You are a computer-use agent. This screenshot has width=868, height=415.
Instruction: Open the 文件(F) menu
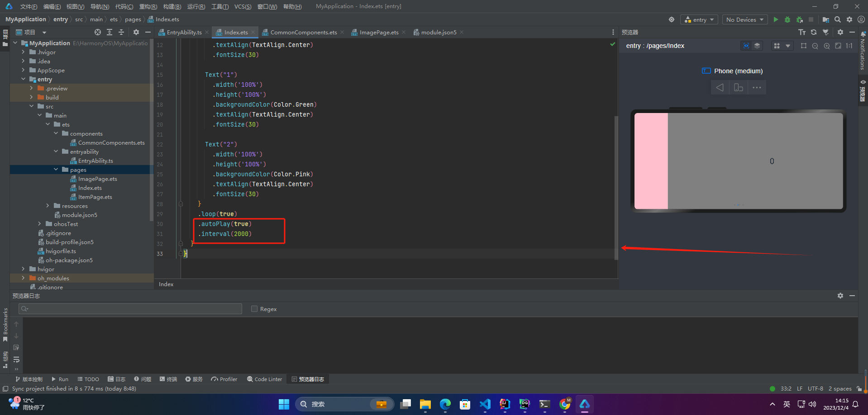[x=29, y=6]
